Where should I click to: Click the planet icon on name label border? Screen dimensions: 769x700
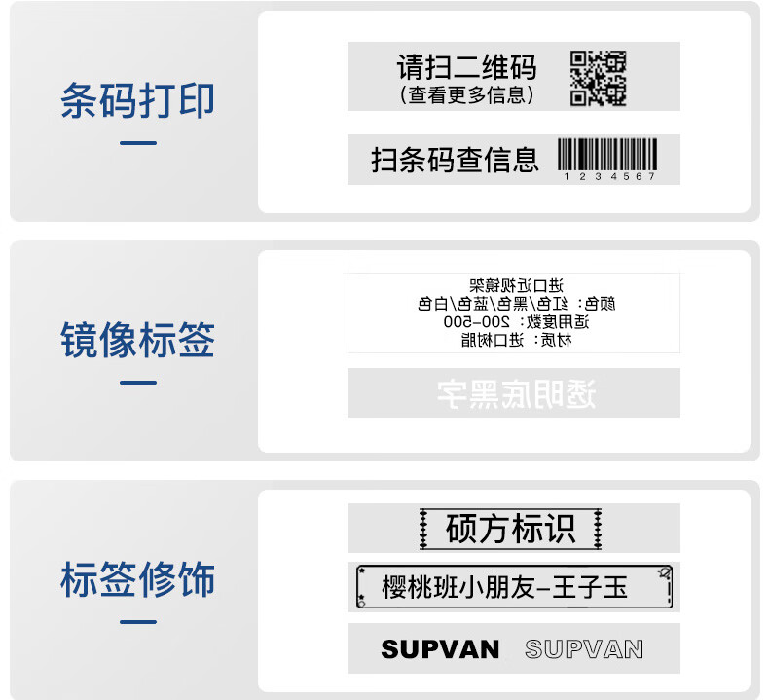pos(665,572)
